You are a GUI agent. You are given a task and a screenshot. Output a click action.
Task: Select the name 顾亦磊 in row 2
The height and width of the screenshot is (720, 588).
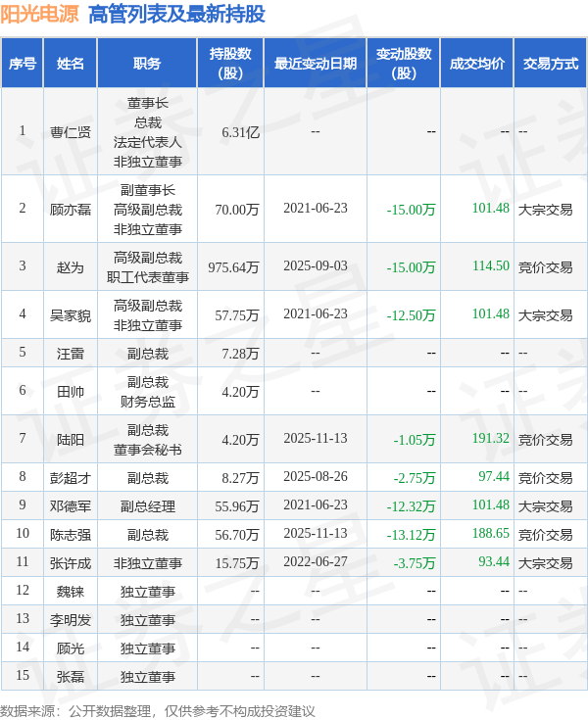tap(71, 209)
